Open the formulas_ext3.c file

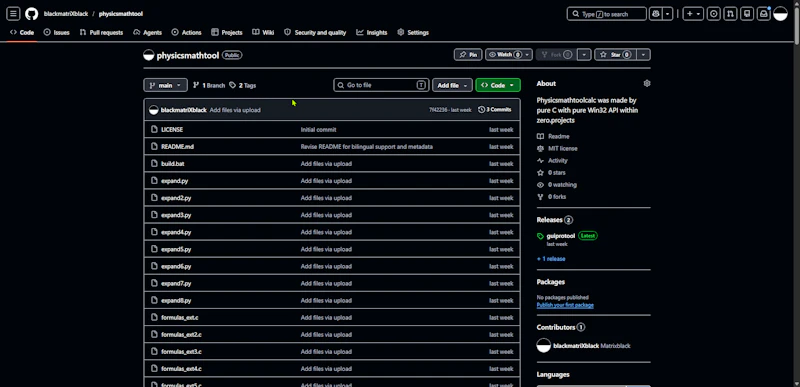181,352
